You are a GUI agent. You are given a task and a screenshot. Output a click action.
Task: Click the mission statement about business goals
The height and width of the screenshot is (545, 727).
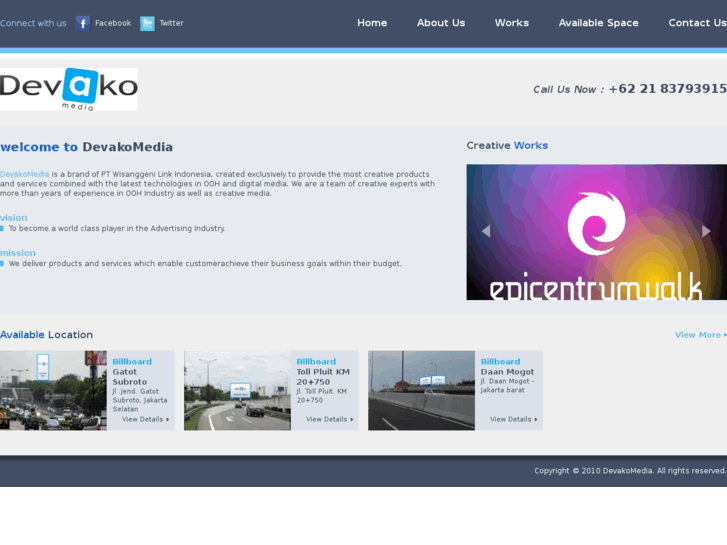pyautogui.click(x=205, y=263)
